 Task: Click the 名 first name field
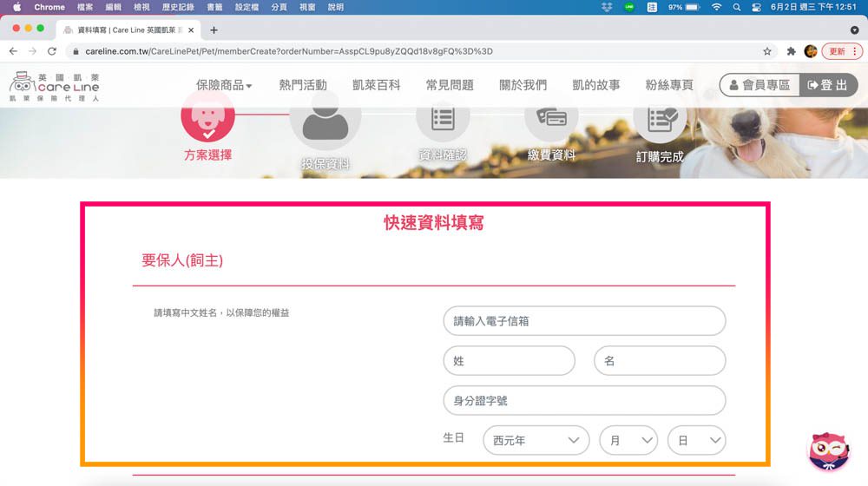tap(660, 360)
